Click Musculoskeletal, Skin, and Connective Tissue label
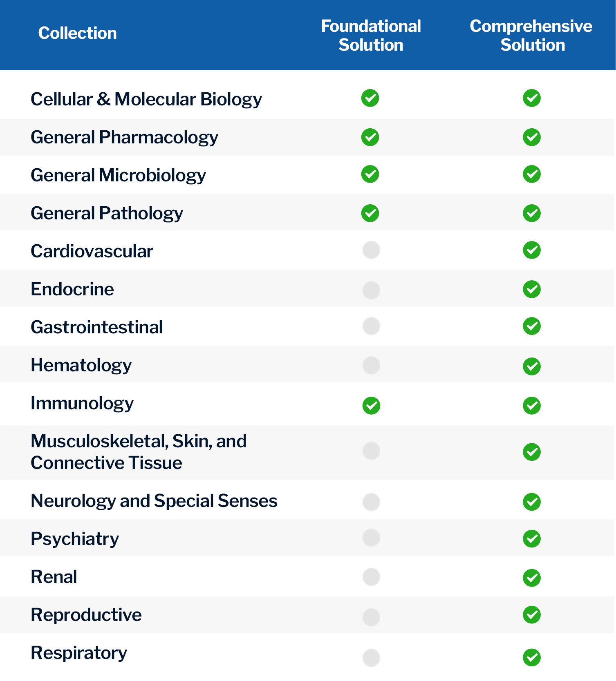 (139, 452)
